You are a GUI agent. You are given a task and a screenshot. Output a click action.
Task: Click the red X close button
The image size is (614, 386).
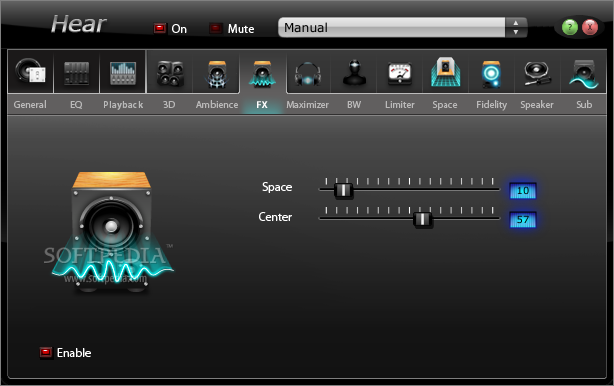590,27
